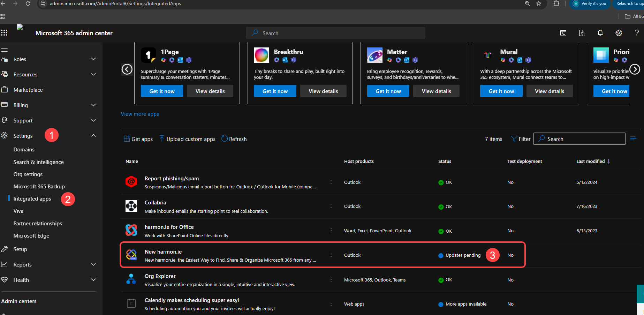Reload the page using browser refresh

28,3
